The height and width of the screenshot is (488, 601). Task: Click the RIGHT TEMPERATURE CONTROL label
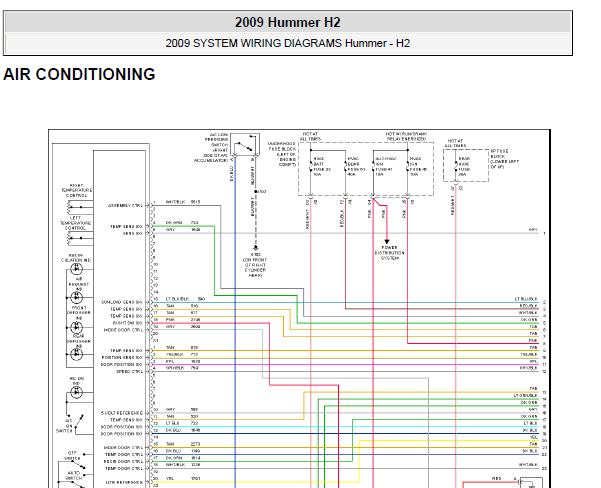[x=77, y=190]
